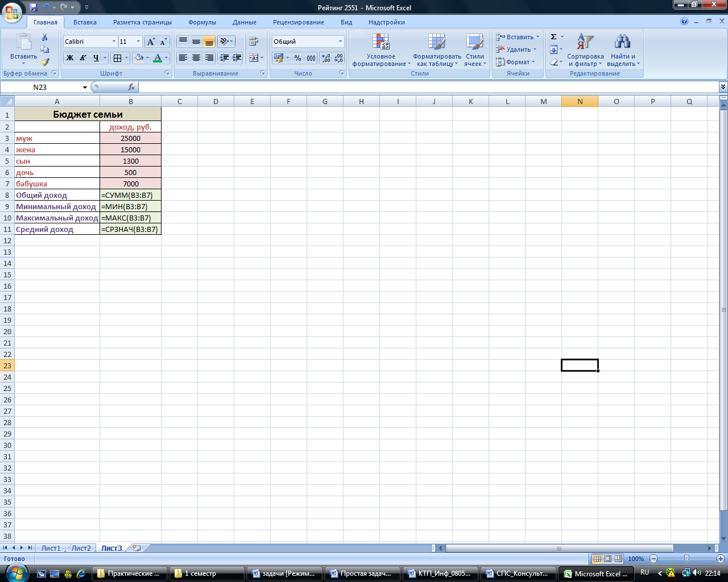The width and height of the screenshot is (728, 582).
Task: Open Условное форматирование menu
Action: [x=381, y=50]
